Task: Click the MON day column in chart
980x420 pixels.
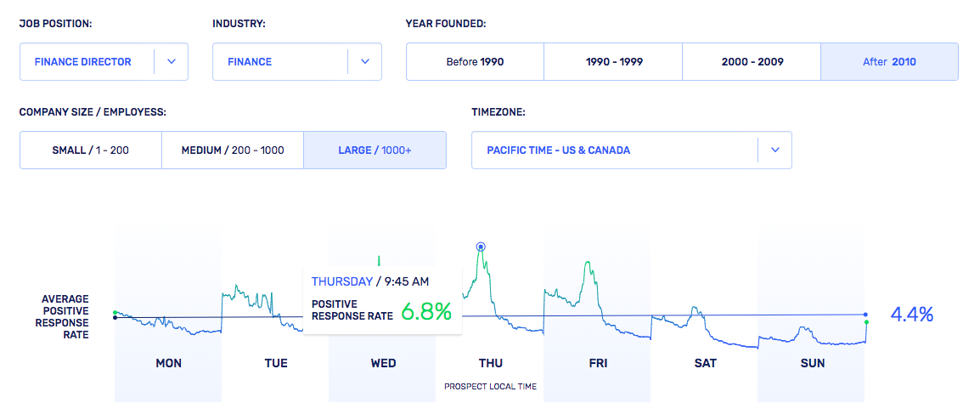Action: point(168,363)
